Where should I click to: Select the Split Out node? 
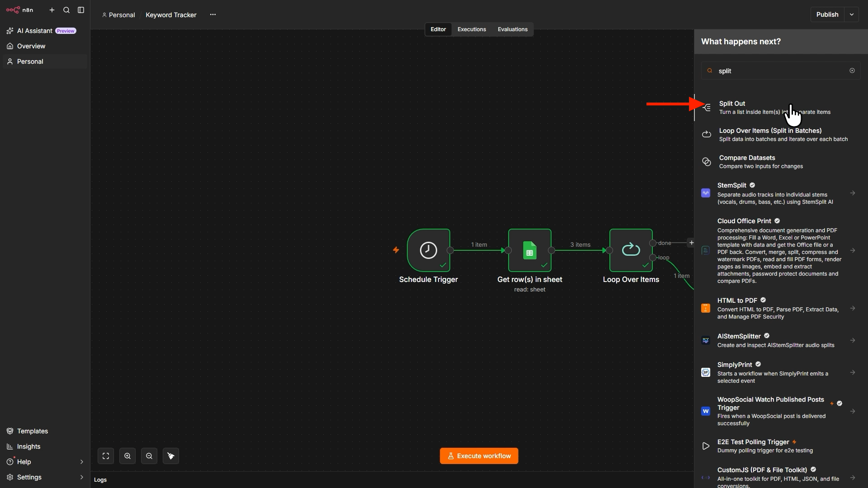pyautogui.click(x=781, y=108)
